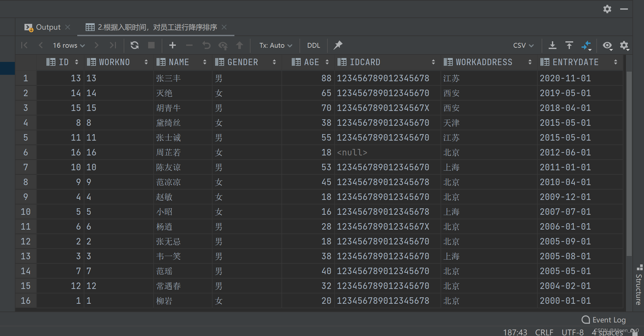Go to the first page of results

[24, 45]
